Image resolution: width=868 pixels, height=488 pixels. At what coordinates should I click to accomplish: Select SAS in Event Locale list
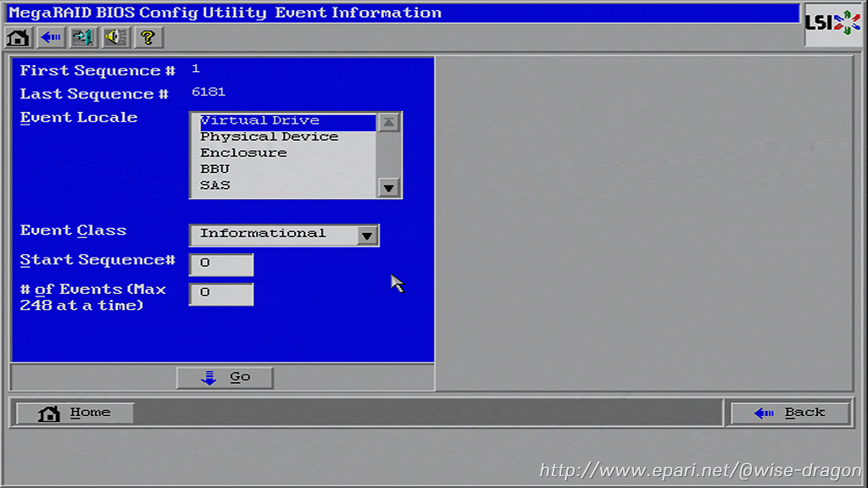214,186
